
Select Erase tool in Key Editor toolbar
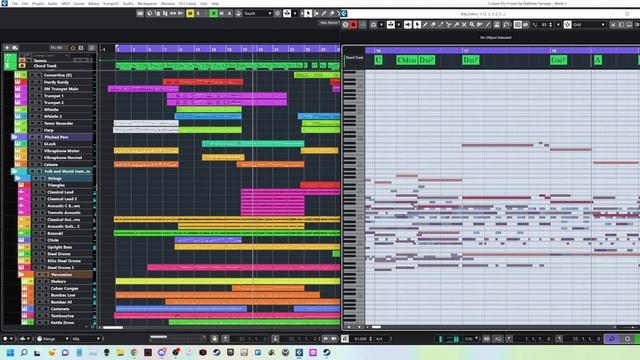click(x=433, y=24)
